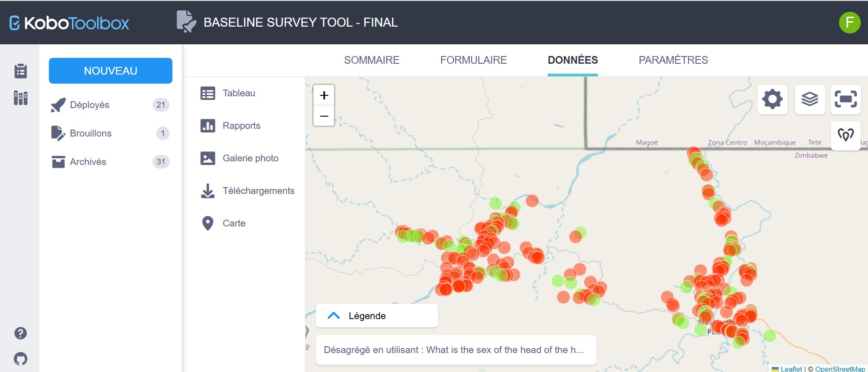Open the Tableau data view
The image size is (868, 372).
[238, 93]
